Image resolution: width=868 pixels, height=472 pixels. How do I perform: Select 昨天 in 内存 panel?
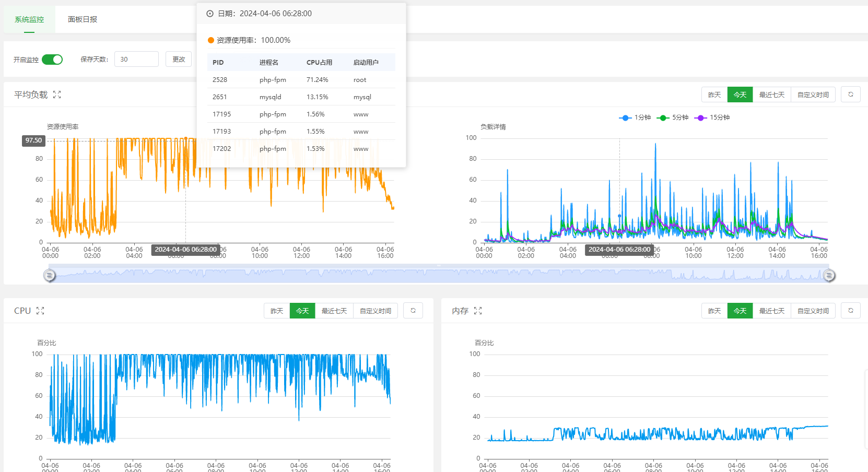tap(714, 311)
